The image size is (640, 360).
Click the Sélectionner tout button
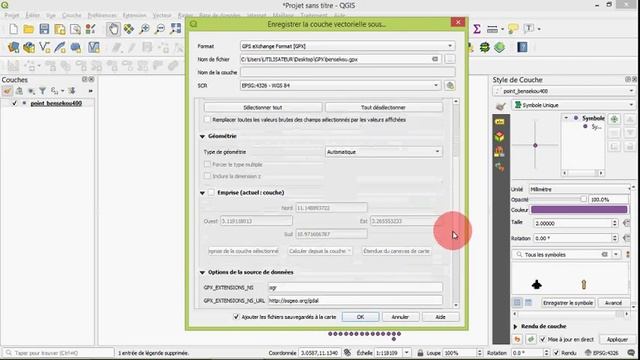tap(263, 107)
